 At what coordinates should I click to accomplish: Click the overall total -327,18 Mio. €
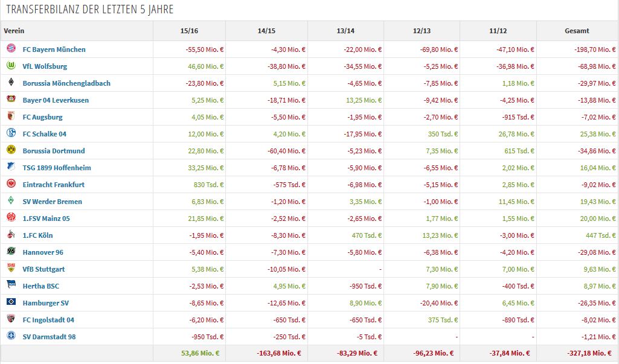[x=589, y=353]
